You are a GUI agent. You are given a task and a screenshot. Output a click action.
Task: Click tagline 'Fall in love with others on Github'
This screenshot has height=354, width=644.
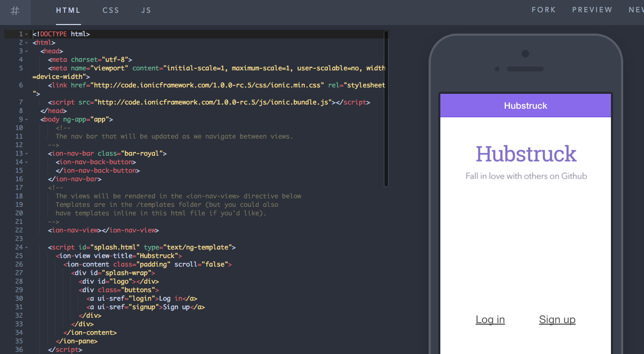coord(526,176)
